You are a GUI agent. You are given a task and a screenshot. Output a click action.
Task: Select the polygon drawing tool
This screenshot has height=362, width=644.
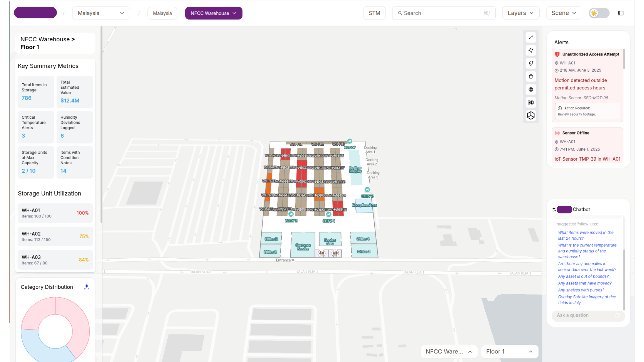[x=531, y=51]
